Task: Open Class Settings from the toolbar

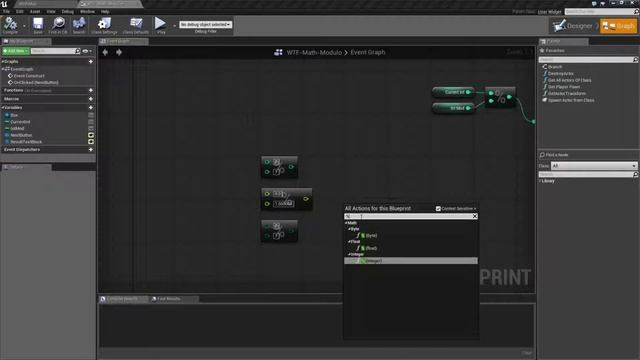Action: coord(104,24)
